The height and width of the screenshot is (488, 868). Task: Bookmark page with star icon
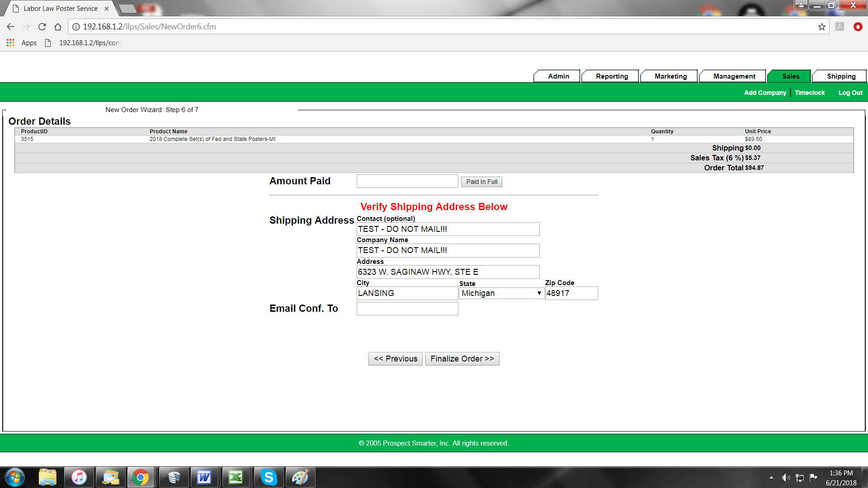(x=821, y=27)
